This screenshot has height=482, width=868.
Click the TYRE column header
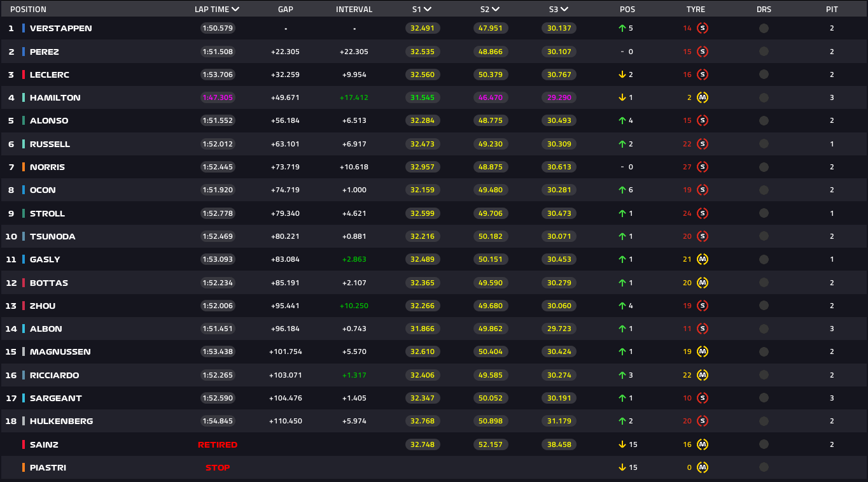point(696,10)
